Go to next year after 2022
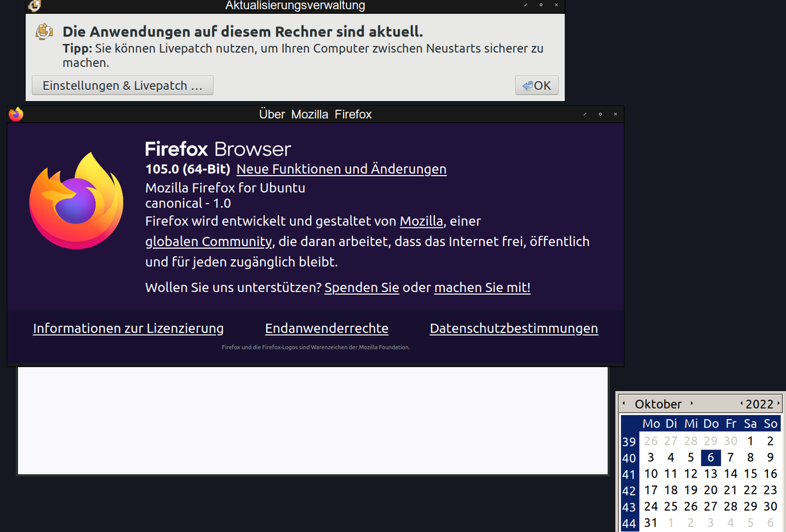The height and width of the screenshot is (532, 786). tap(778, 403)
